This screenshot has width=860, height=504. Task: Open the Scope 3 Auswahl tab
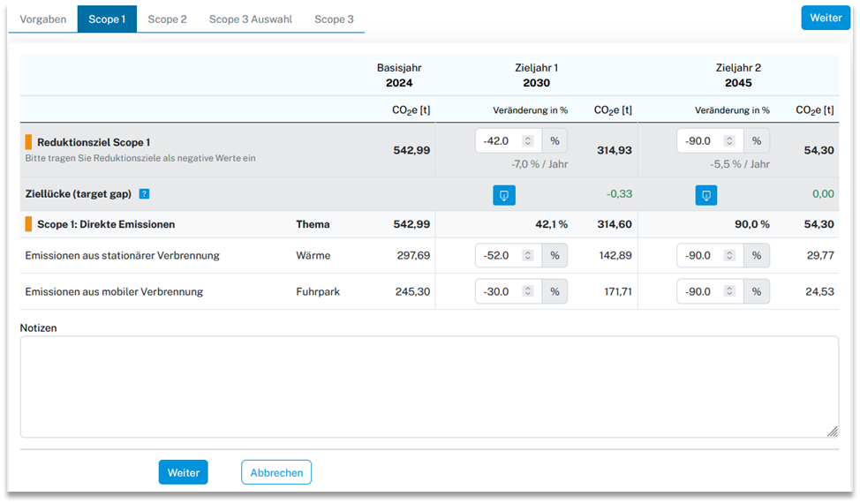tap(250, 19)
